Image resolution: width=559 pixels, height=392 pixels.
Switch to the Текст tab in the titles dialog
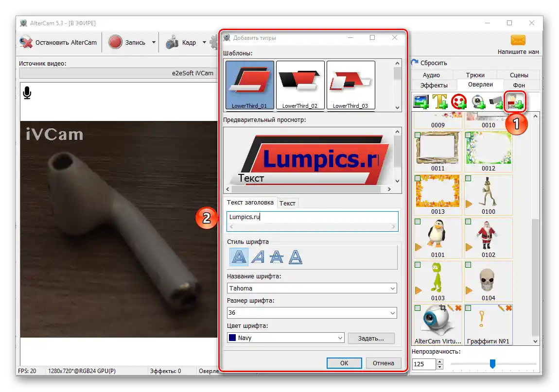[x=287, y=203]
